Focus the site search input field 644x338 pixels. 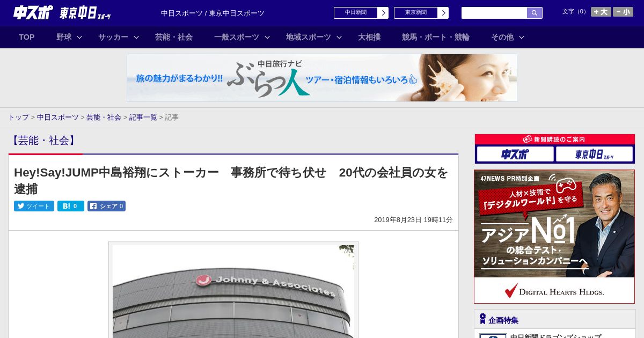pyautogui.click(x=494, y=13)
